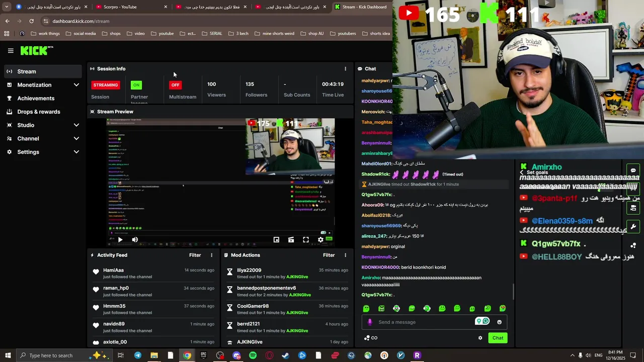Open the 'shorts idea' bookmark folder
644x362 pixels.
(x=375, y=34)
